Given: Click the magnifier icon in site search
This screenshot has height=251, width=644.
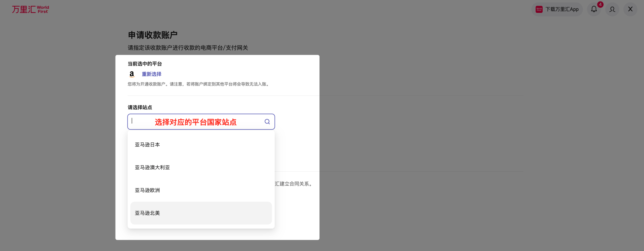Looking at the screenshot, I should tap(267, 122).
